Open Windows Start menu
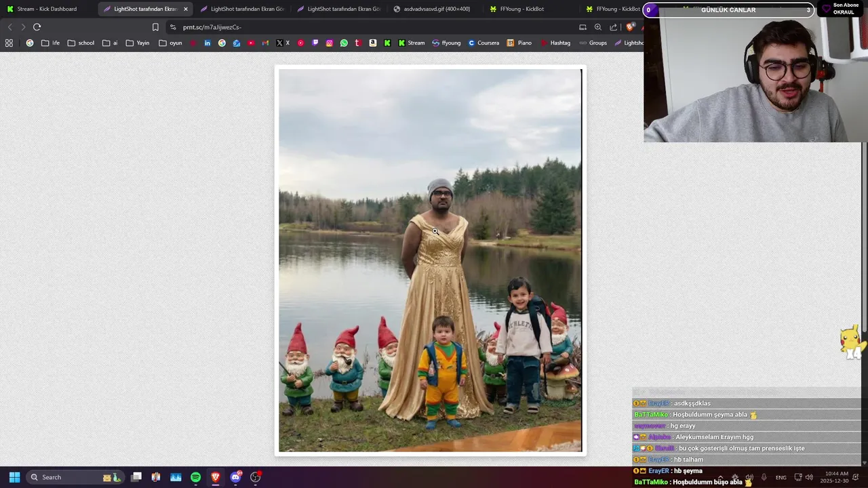Image resolution: width=868 pixels, height=488 pixels. pos(14,477)
